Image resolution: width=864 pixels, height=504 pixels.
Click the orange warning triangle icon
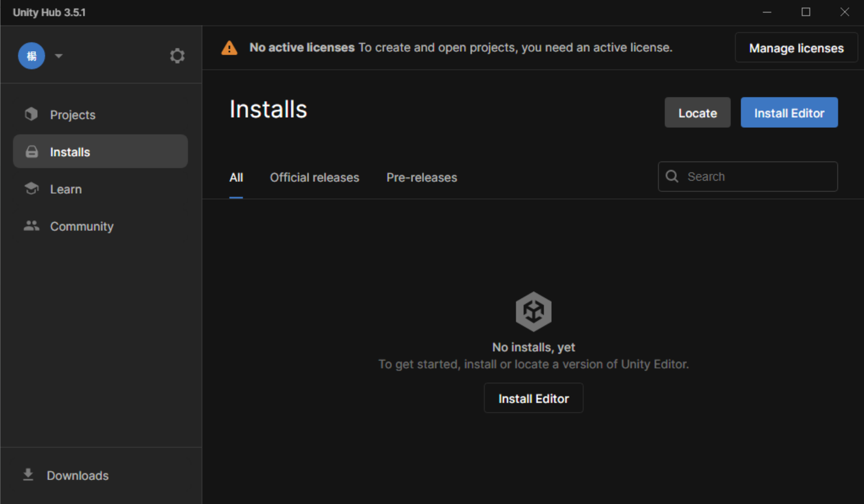click(229, 48)
